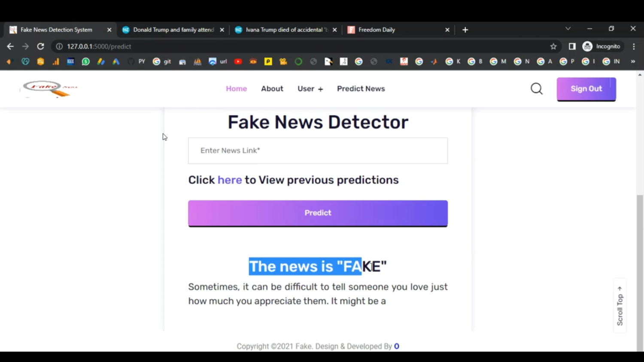
Task: Open the url bookmark
Action: pyautogui.click(x=218, y=61)
